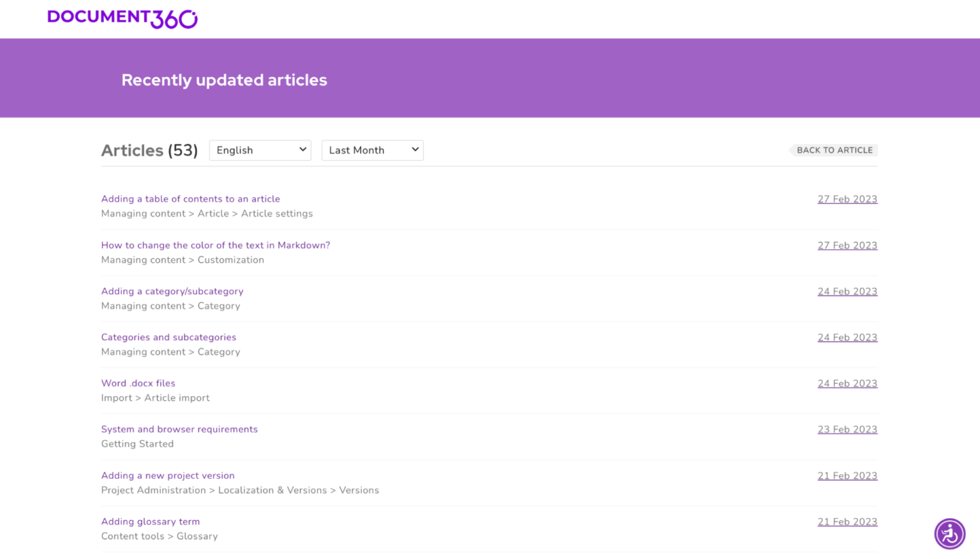Open the English language dropdown
Image resolution: width=980 pixels, height=559 pixels.
pos(260,150)
